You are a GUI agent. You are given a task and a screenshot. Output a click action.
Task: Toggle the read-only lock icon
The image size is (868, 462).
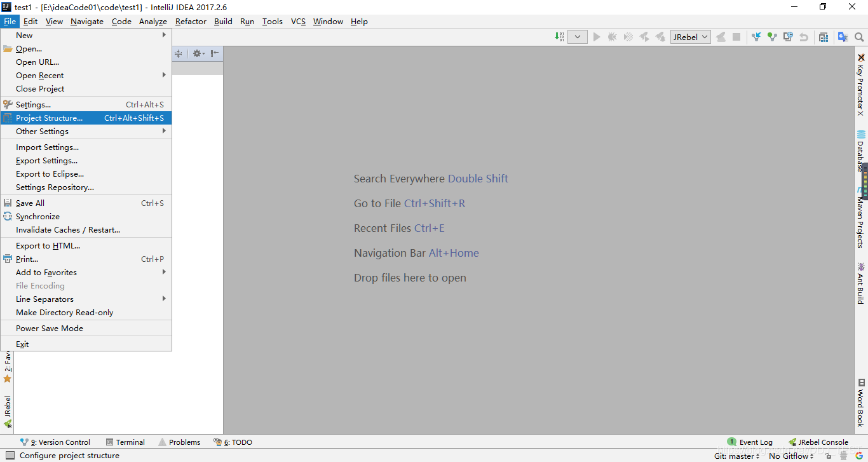pos(829,456)
